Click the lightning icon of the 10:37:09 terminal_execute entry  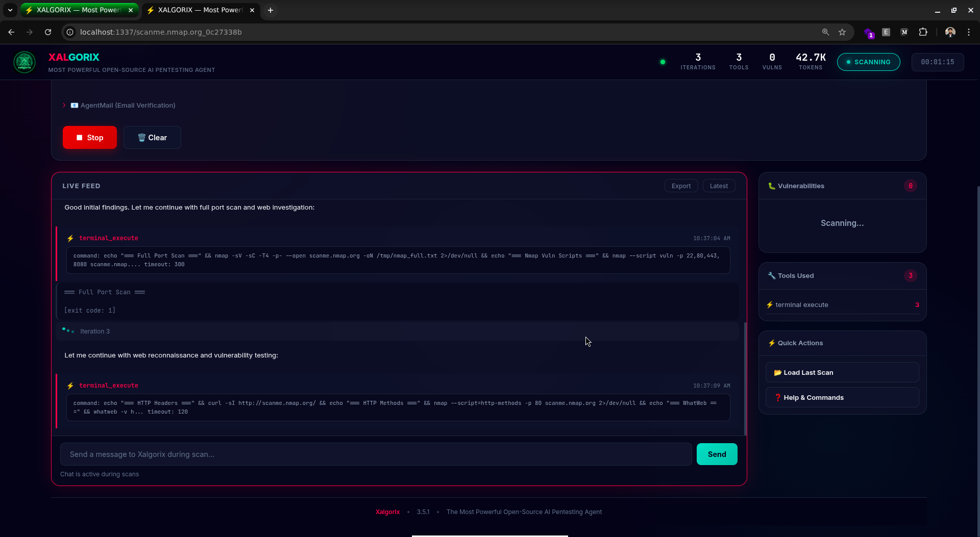(x=70, y=386)
